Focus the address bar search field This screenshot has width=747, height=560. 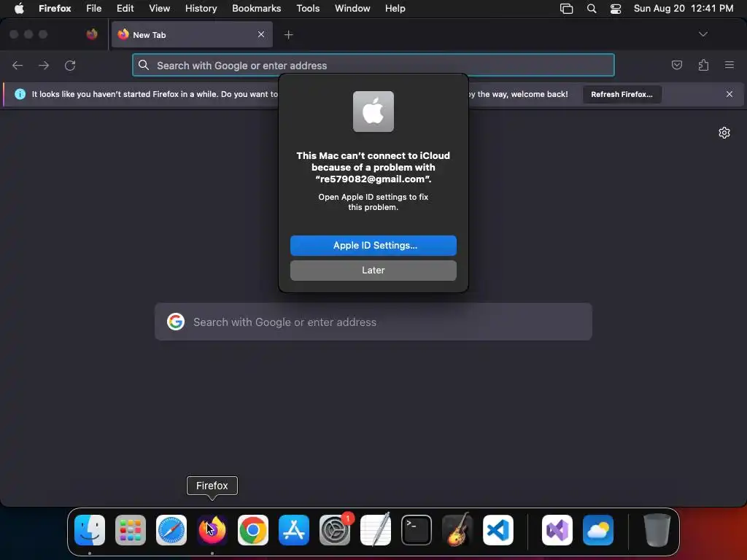pos(373,65)
